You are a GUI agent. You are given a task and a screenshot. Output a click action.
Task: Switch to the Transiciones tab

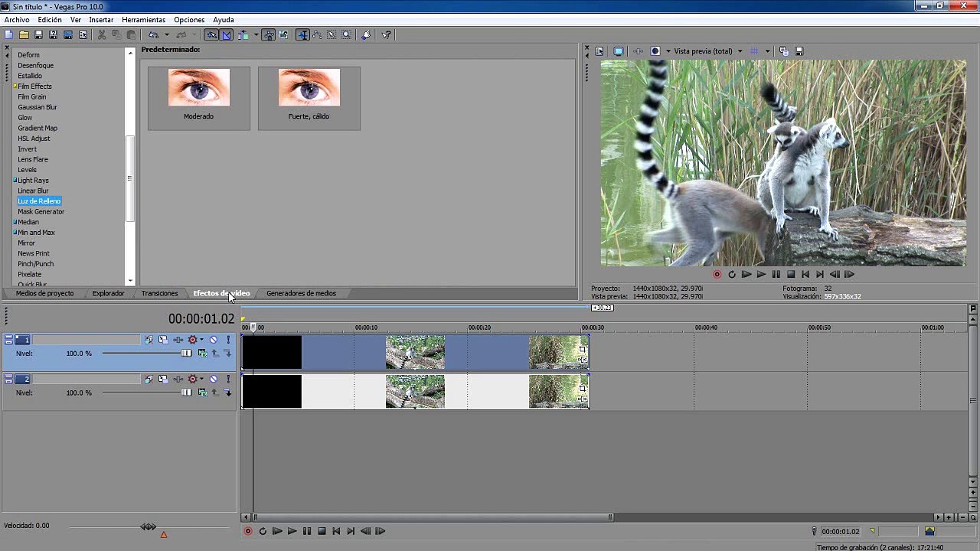[x=159, y=293]
